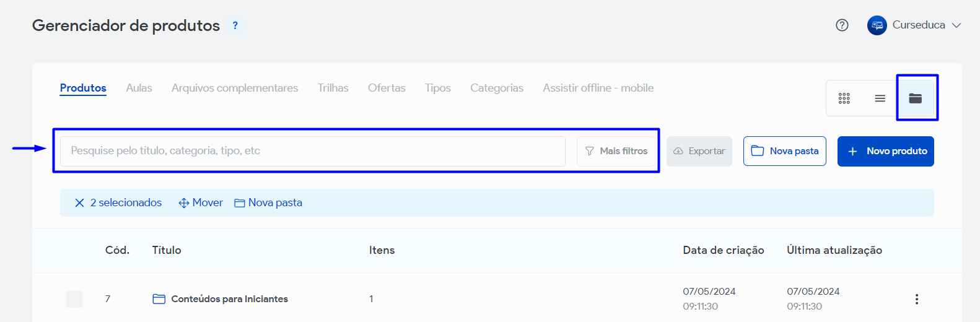Image resolution: width=980 pixels, height=322 pixels.
Task: Switch to list view icon
Action: 880,98
